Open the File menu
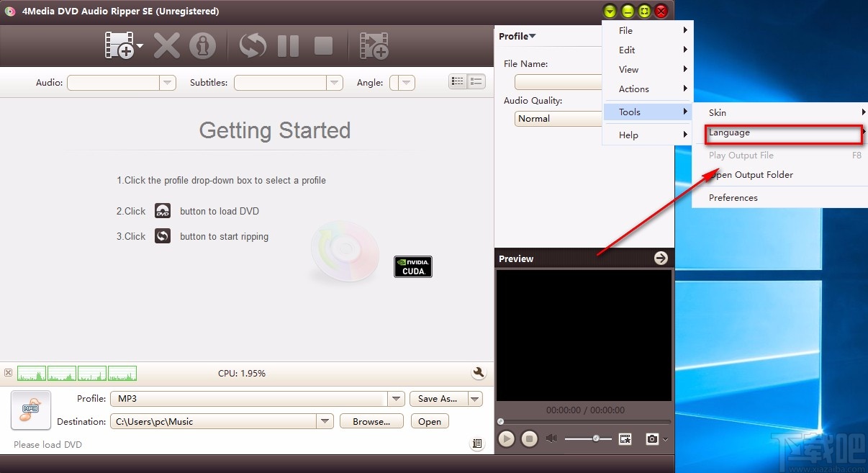The image size is (868, 473). 646,30
